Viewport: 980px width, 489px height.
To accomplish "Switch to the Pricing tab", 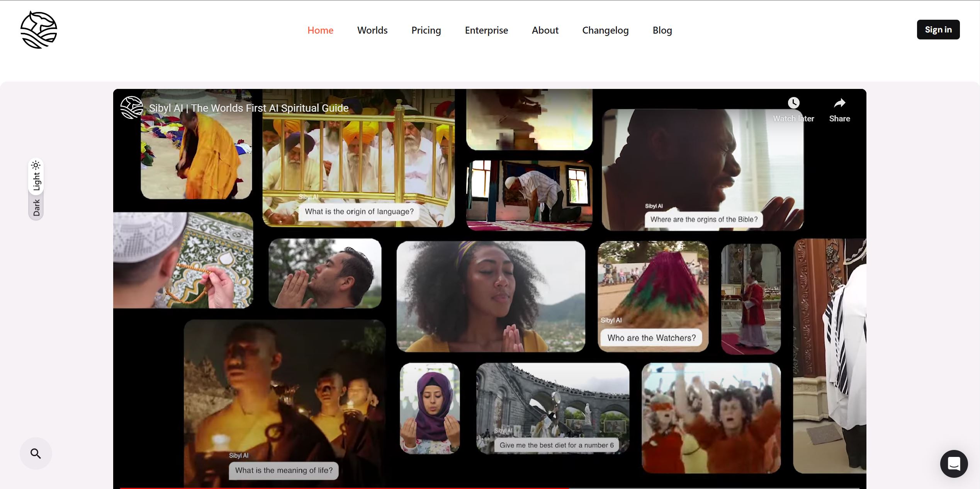I will pos(426,30).
